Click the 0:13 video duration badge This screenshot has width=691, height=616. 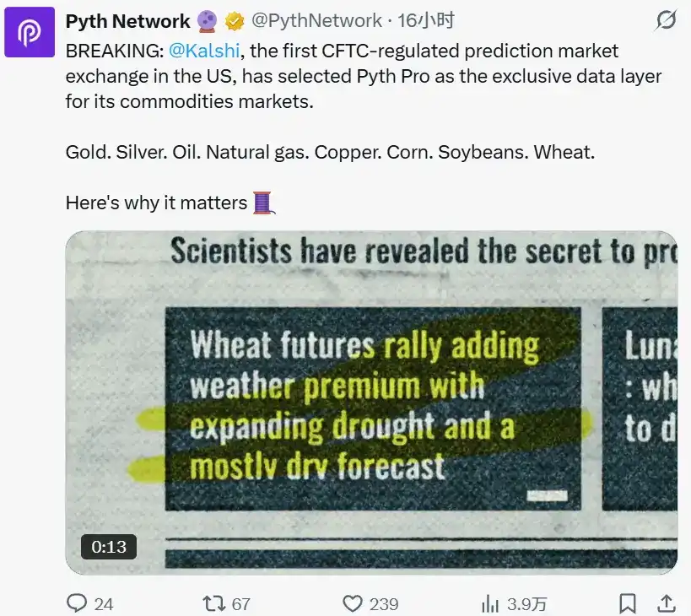click(x=108, y=547)
